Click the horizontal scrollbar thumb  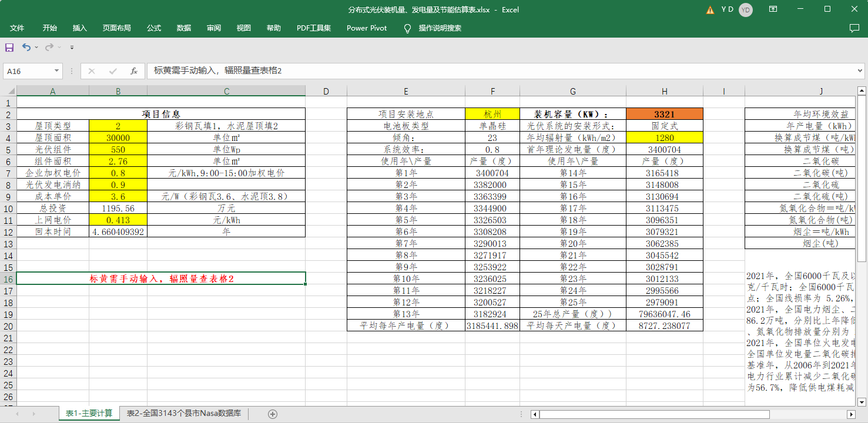pyautogui.click(x=654, y=414)
